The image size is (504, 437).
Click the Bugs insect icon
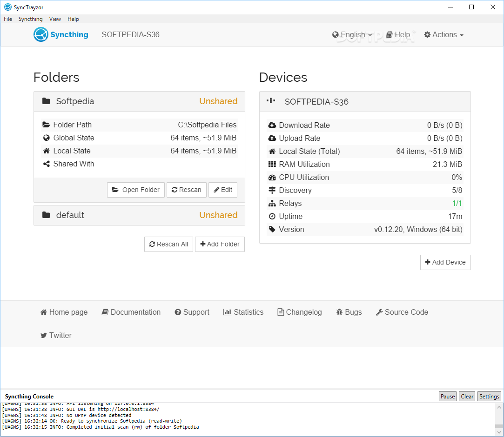click(x=339, y=312)
